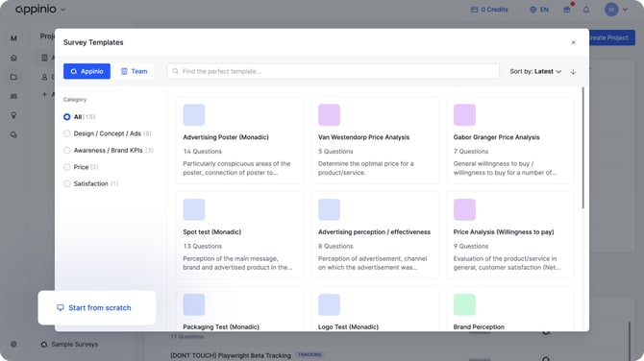Switch to the Team templates tab
This screenshot has height=361, width=644.
(135, 71)
